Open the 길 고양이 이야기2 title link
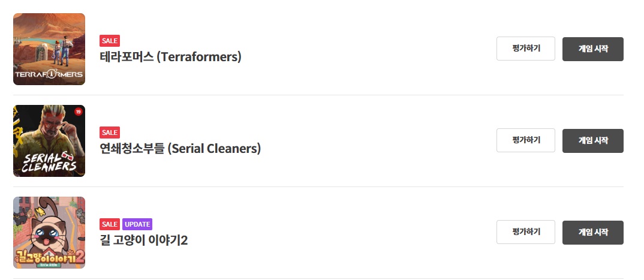This screenshot has height=280, width=644. point(144,240)
